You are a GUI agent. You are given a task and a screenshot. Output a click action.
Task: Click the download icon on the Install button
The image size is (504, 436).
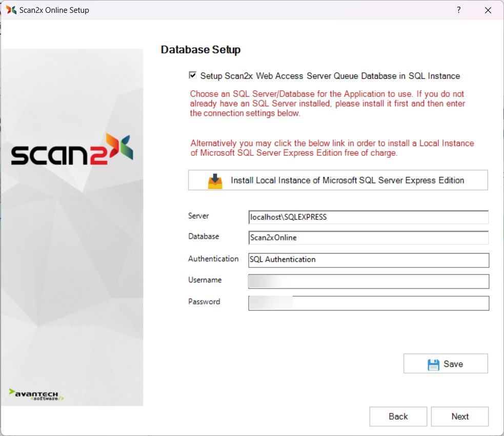[x=215, y=181]
